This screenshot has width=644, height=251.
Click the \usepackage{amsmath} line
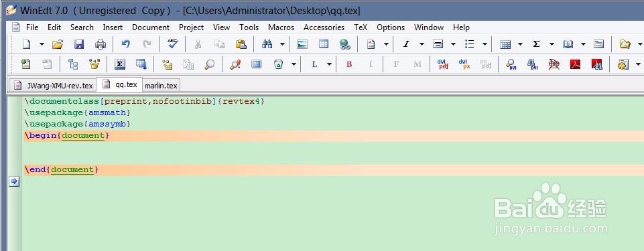78,112
